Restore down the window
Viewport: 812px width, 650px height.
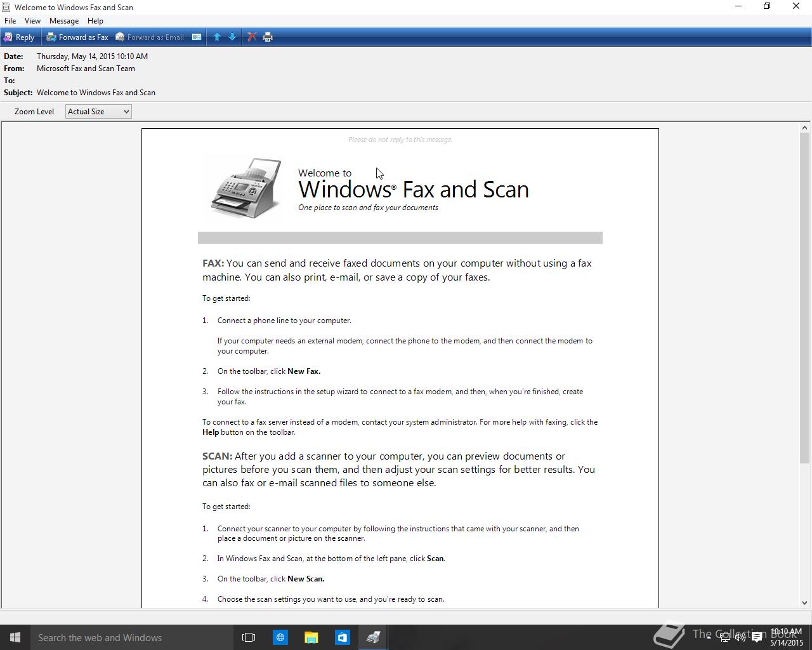click(767, 6)
